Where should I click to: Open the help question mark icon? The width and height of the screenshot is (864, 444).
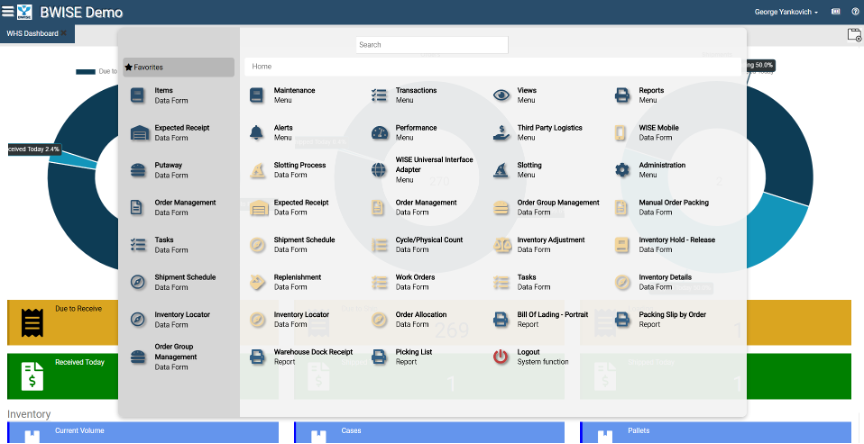tap(855, 12)
